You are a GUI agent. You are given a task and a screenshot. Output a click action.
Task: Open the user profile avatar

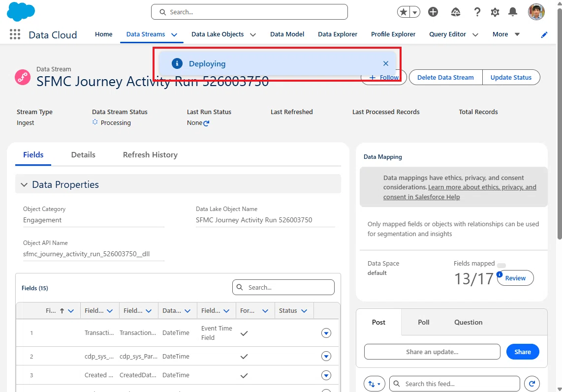(536, 12)
